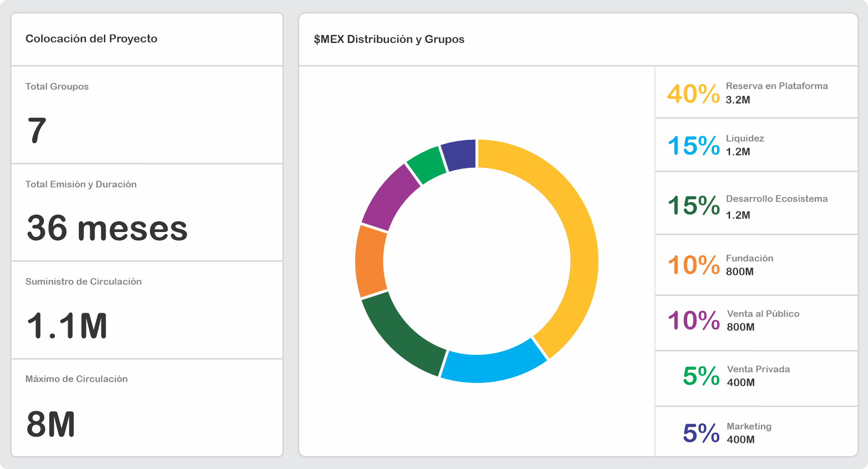Image resolution: width=868 pixels, height=469 pixels.
Task: Click the purple Venta al Público segment
Action: pos(390,198)
